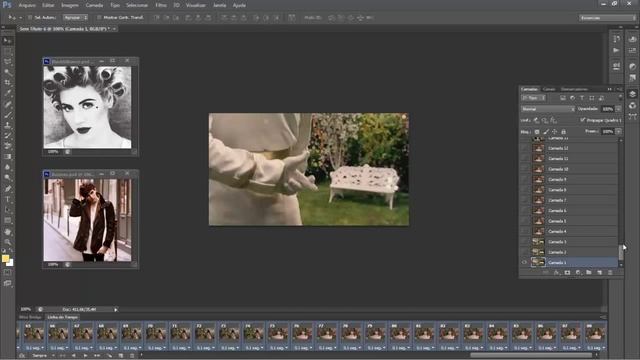Add a layer mask icon
Viewport: 640px width, 360px height.
567,272
